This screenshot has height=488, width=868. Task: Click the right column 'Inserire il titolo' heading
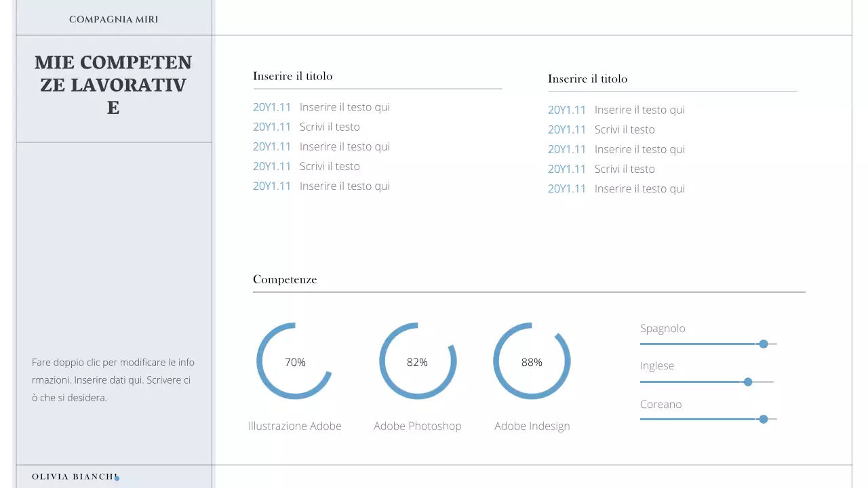pos(588,79)
